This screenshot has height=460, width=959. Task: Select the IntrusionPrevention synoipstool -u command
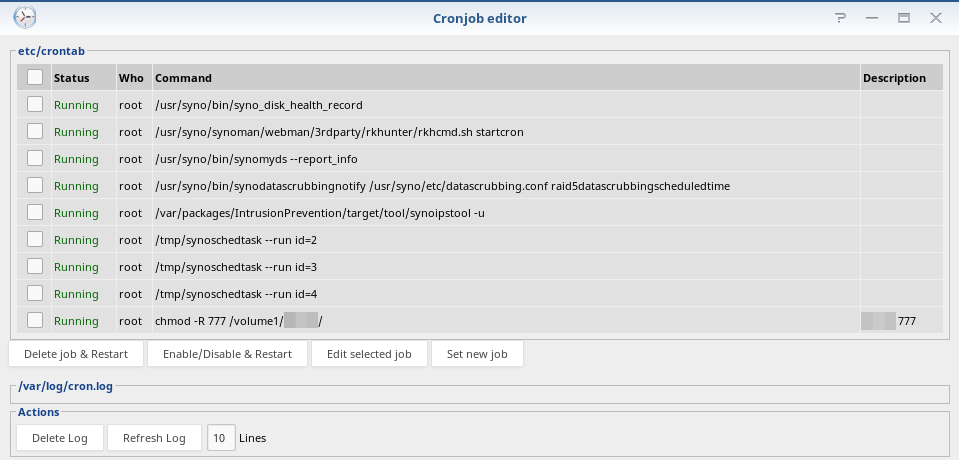[x=320, y=213]
